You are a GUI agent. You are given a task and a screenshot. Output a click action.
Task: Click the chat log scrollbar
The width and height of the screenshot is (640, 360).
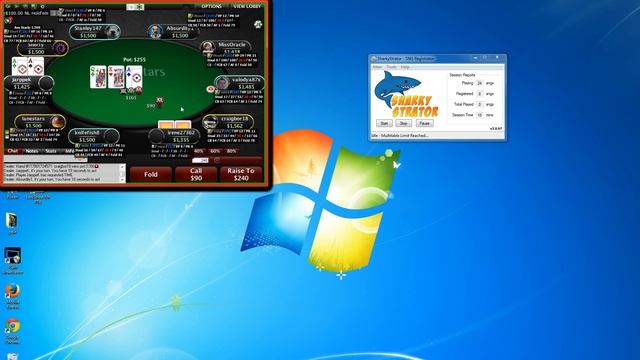coord(122,173)
